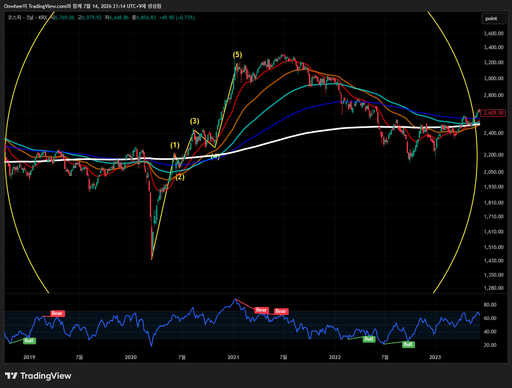
Task: Click the TradingView.com snapshot caption text
Action: [83, 6]
